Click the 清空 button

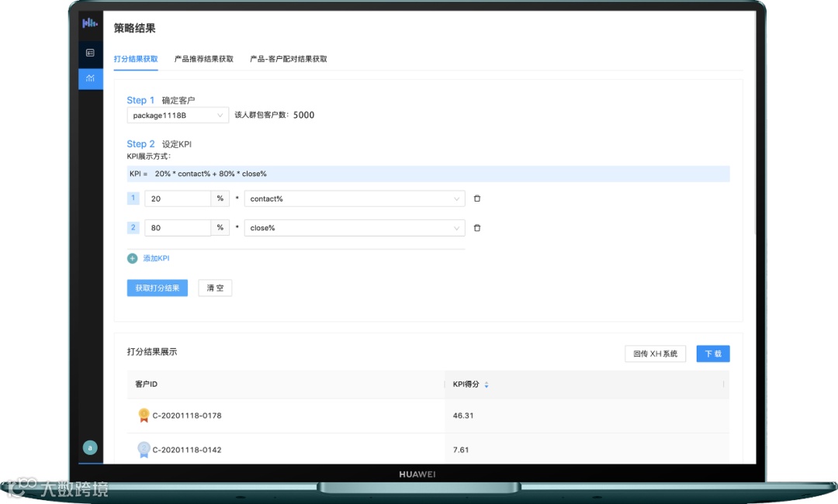pos(215,288)
